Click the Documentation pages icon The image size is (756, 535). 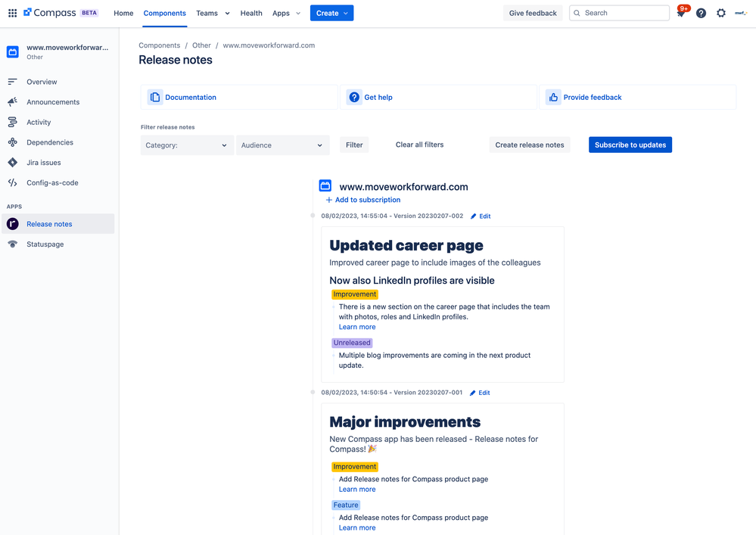155,98
